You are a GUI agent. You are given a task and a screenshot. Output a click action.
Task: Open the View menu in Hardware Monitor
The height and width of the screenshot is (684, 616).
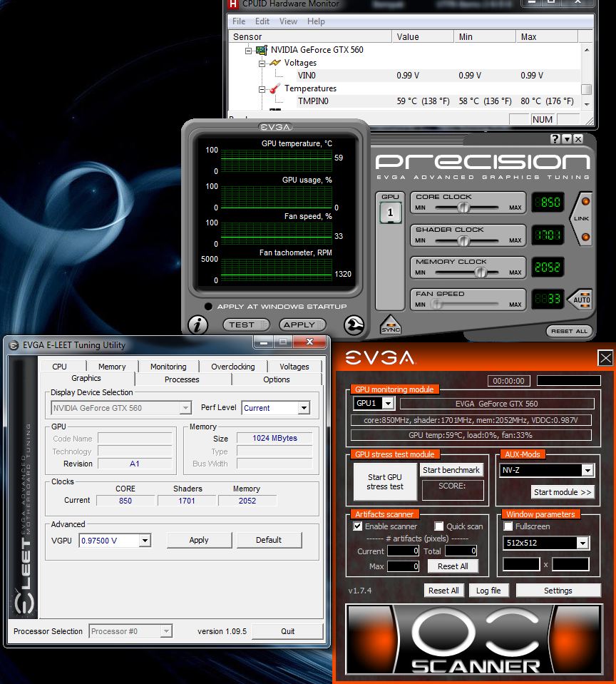click(288, 21)
